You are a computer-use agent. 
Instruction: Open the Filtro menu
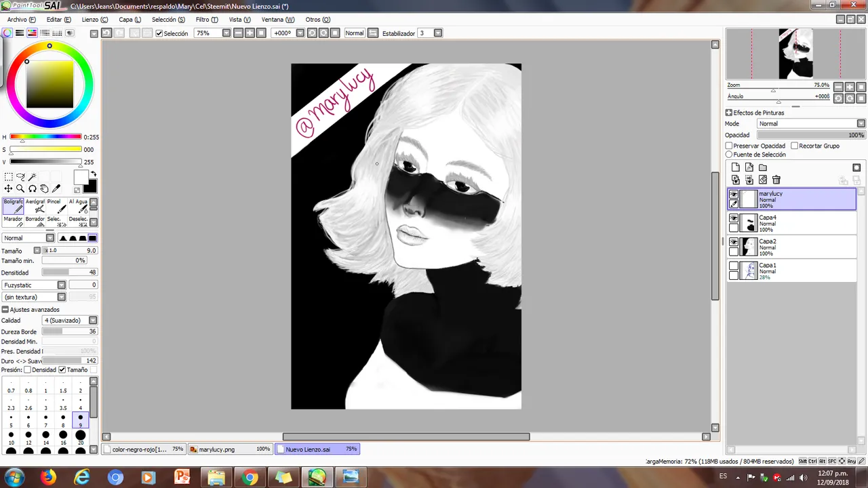[x=207, y=20]
